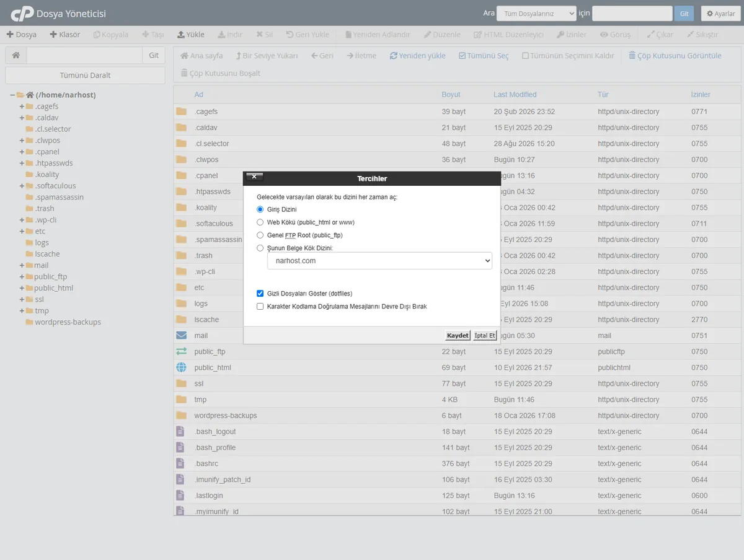Expand the .cagefs tree folder

click(x=22, y=107)
